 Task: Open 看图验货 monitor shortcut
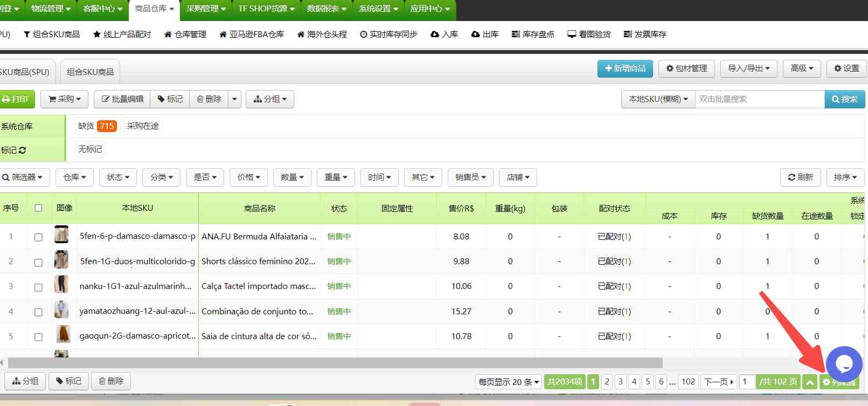click(x=589, y=34)
